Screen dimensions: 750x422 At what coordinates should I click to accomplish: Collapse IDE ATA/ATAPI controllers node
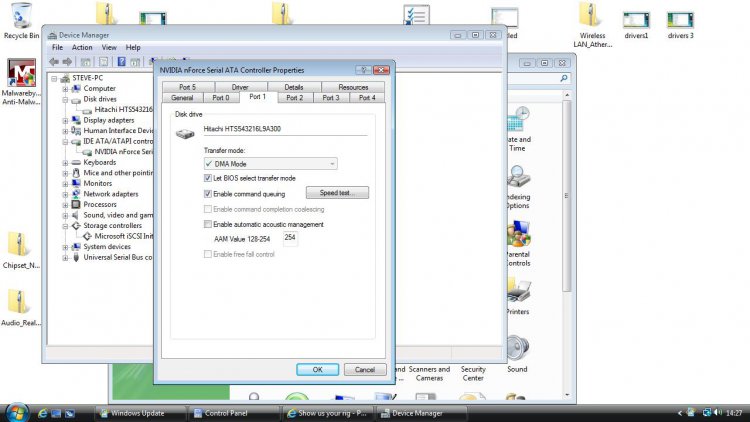point(65,141)
